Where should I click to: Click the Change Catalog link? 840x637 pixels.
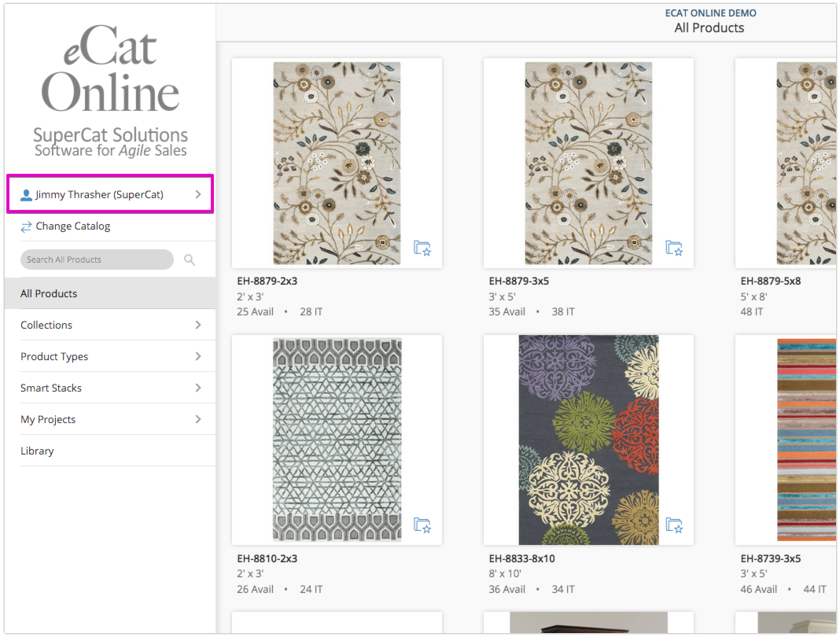click(x=73, y=226)
